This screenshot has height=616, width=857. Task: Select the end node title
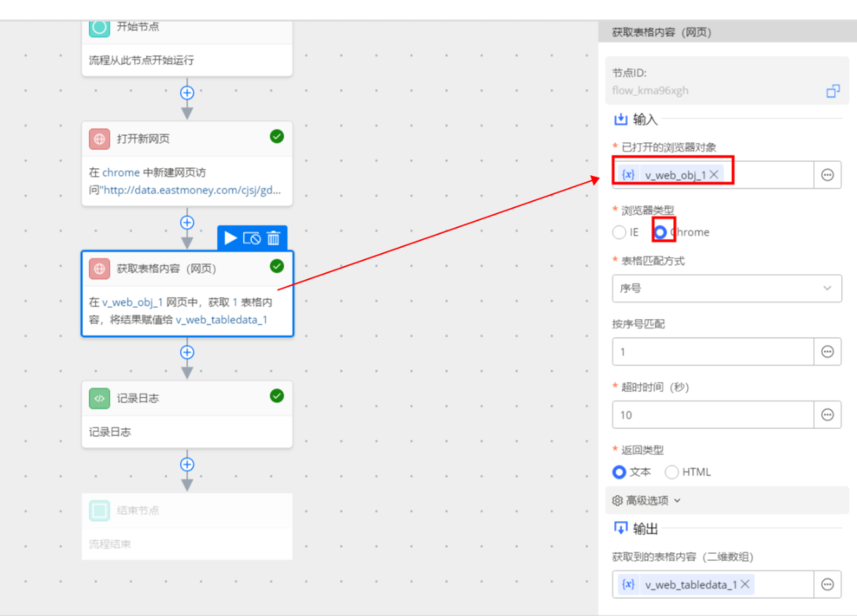click(x=138, y=511)
